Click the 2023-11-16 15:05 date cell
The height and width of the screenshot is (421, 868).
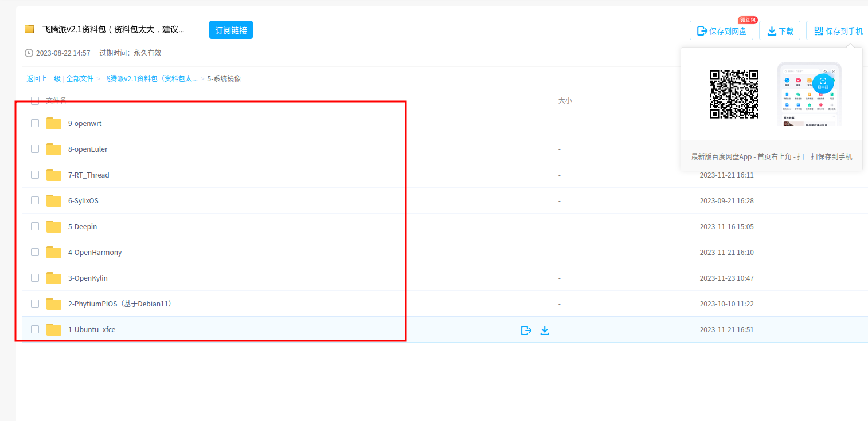pyautogui.click(x=726, y=226)
